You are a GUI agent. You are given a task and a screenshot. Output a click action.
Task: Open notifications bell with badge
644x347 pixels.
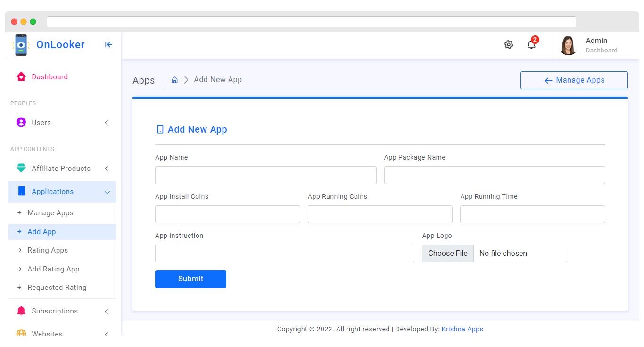[532, 44]
